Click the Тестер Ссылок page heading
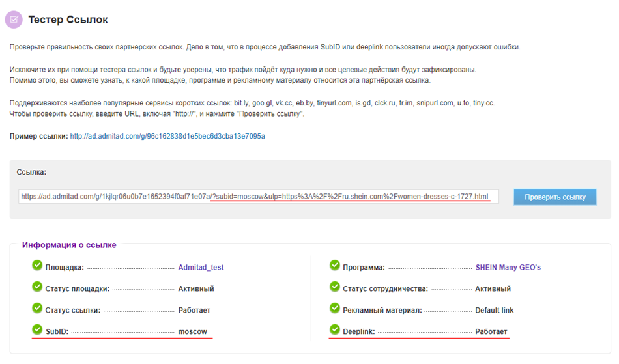This screenshot has width=619, height=364. click(x=68, y=20)
